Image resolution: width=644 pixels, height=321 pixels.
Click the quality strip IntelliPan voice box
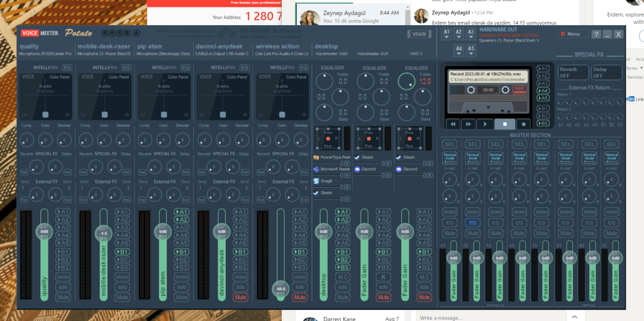[x=45, y=97]
